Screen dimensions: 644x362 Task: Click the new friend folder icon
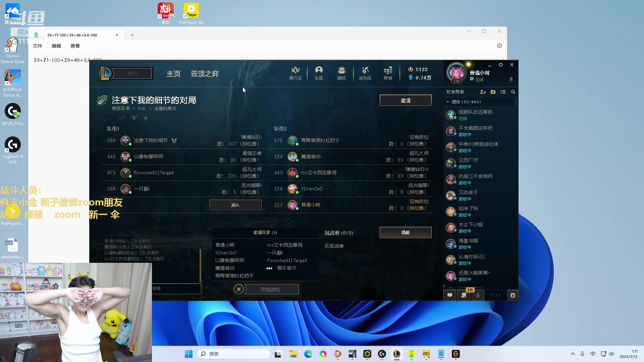pos(493,92)
